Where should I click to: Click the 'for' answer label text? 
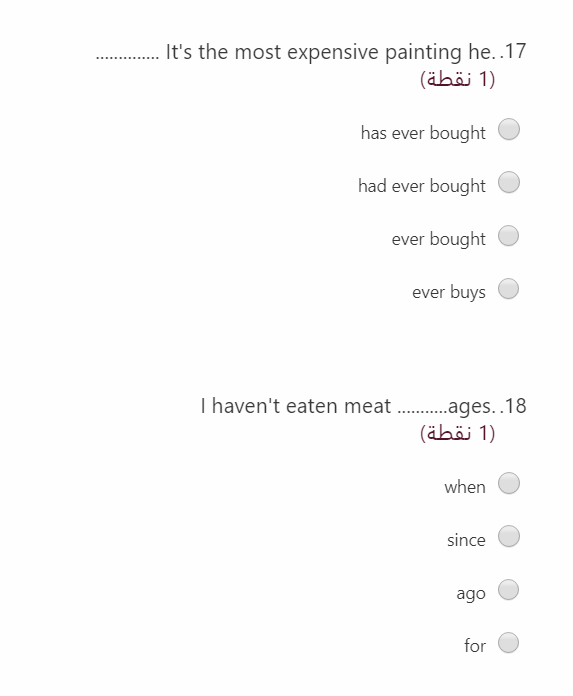[x=475, y=646]
